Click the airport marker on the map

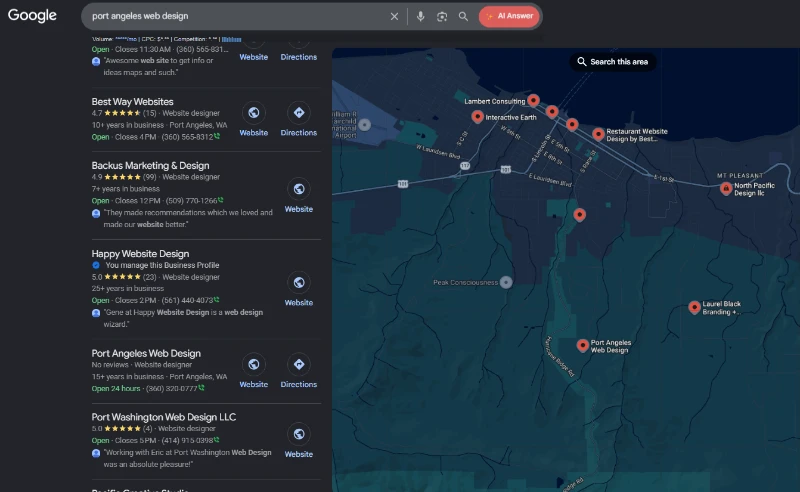point(364,125)
